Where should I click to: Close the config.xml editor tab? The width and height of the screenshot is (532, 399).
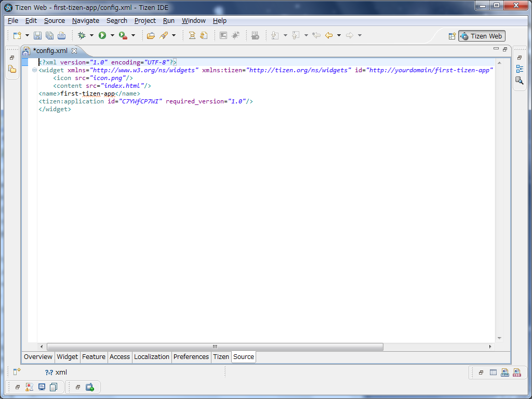click(74, 51)
